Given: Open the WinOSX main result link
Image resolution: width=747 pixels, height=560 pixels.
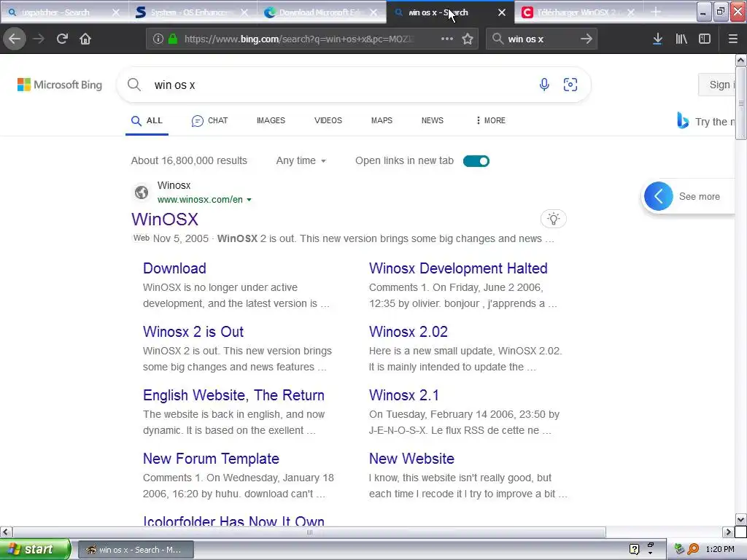Looking at the screenshot, I should tap(165, 219).
